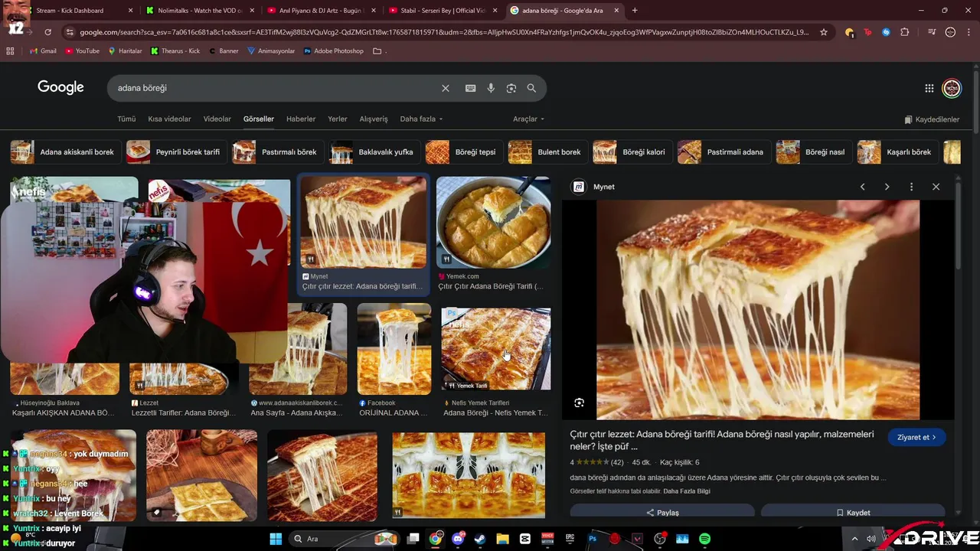
Task: Open Kaydedilenler saved items
Action: tap(932, 119)
